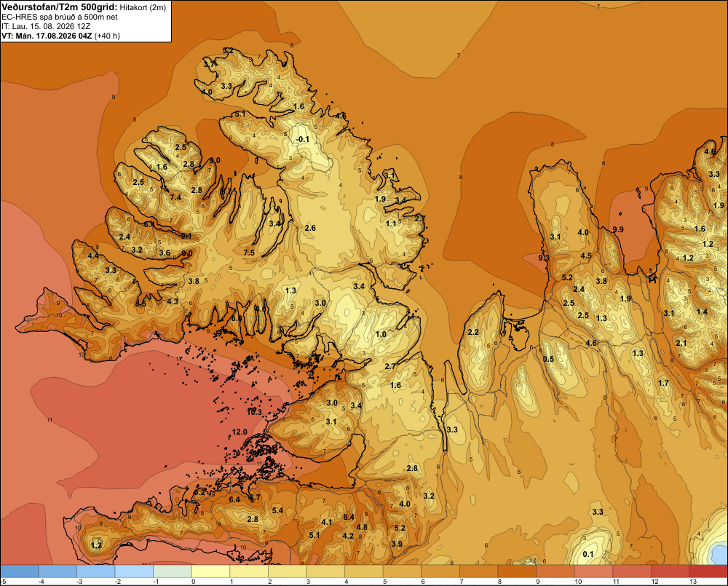The image size is (728, 586).
Task: Pick the orange 7 to 8 legend swatch
Action: 479,571
